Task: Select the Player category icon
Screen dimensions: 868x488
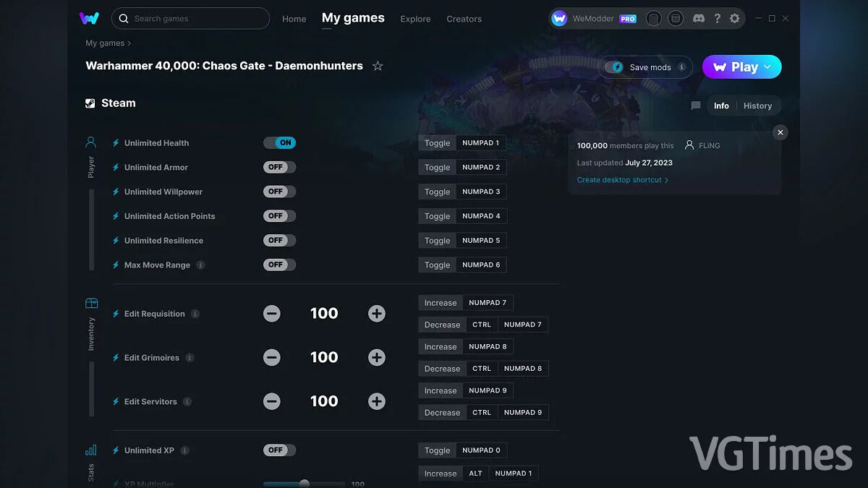Action: [91, 142]
